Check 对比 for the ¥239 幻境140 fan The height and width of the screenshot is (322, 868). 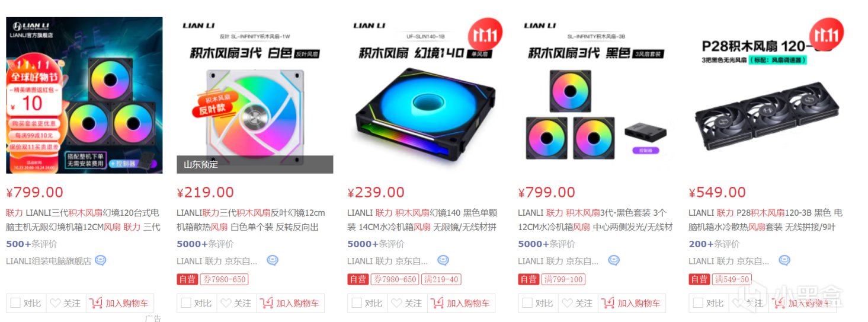coord(357,303)
